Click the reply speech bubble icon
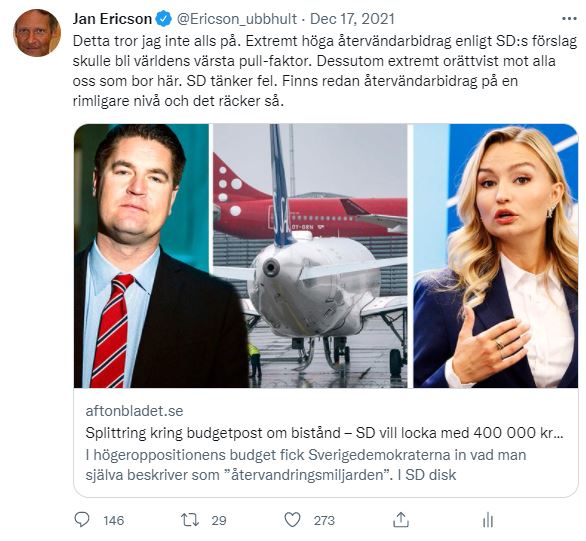This screenshot has width=586, height=541. (82, 520)
